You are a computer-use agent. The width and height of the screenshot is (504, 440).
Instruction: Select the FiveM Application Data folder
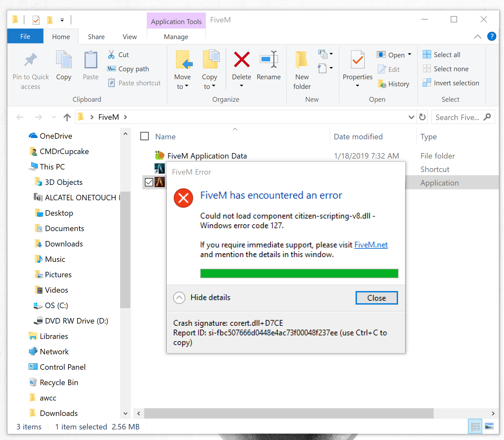207,156
